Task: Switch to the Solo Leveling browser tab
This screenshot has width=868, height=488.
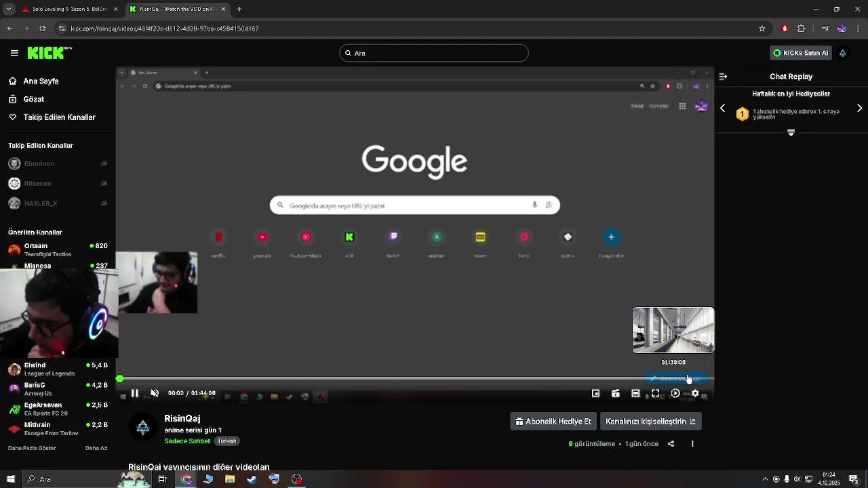Action: (68, 9)
